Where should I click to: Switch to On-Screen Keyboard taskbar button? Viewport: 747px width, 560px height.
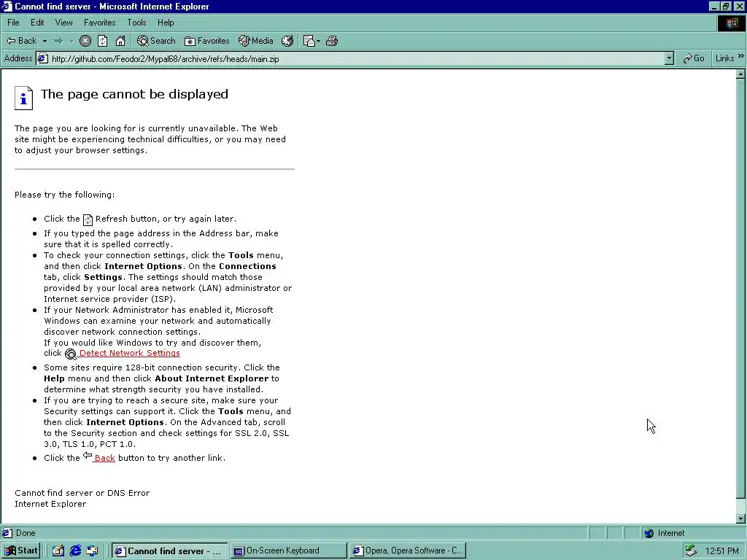289,551
